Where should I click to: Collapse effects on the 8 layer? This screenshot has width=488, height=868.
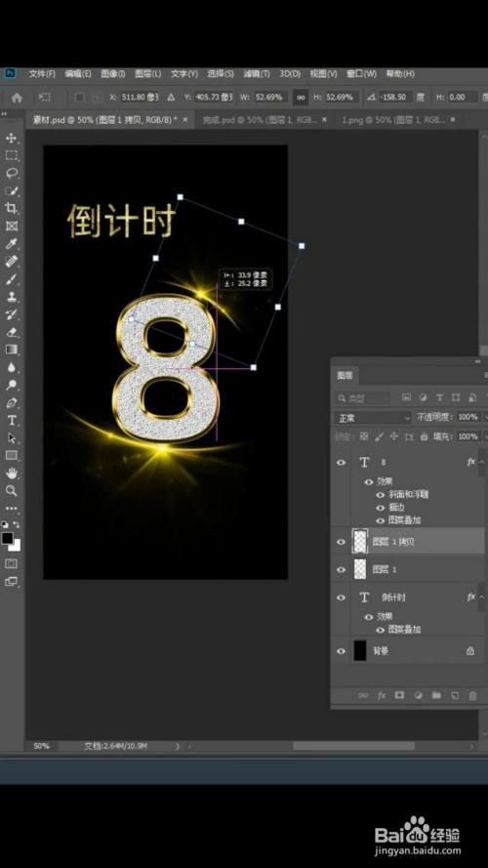coord(482,462)
